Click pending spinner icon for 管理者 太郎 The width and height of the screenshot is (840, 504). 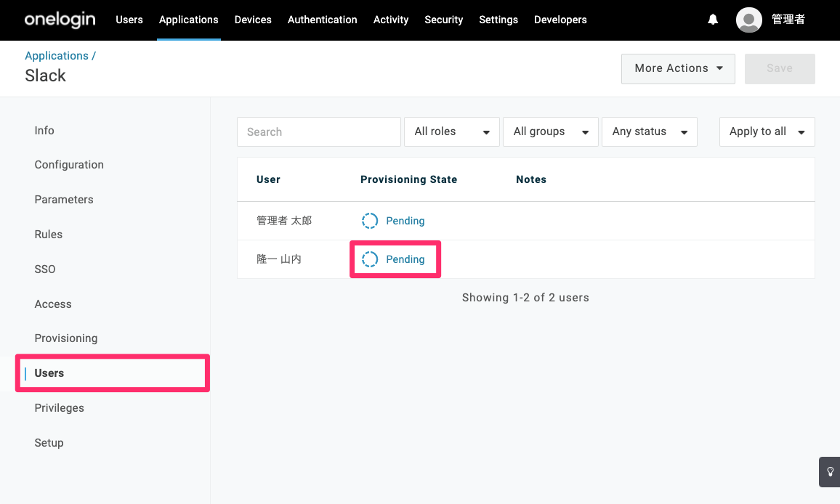pos(370,221)
